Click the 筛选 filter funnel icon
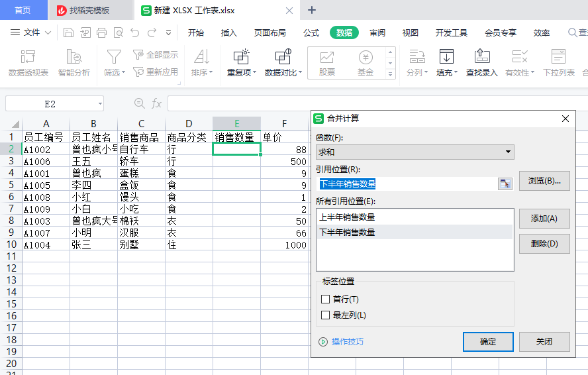The image size is (588, 375). tap(114, 57)
